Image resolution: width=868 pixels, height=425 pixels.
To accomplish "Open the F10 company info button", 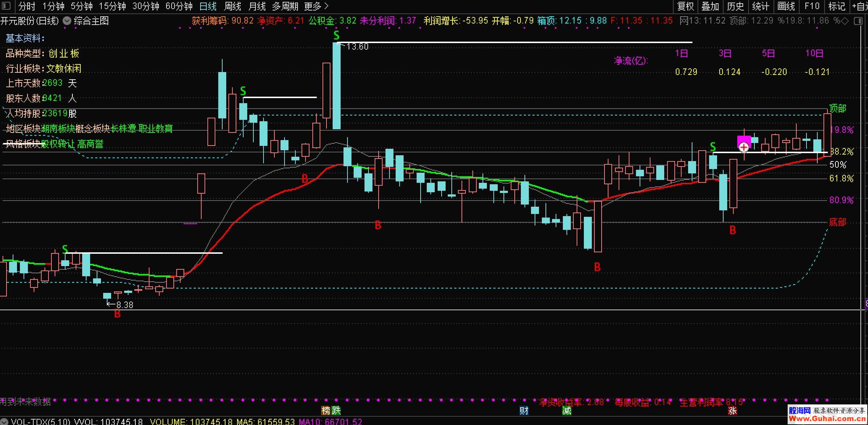I will pos(812,6).
